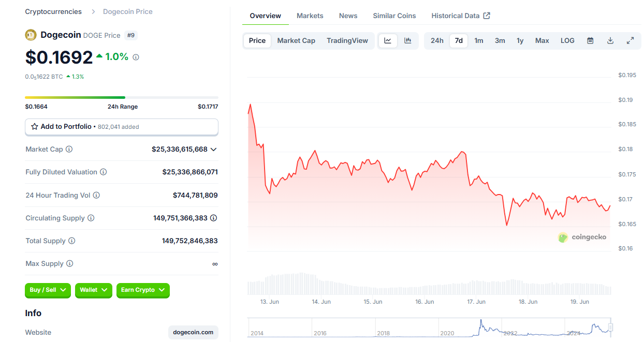Image resolution: width=644 pixels, height=342 pixels.
Task: Click Add to Portfolio button
Action: (x=122, y=126)
